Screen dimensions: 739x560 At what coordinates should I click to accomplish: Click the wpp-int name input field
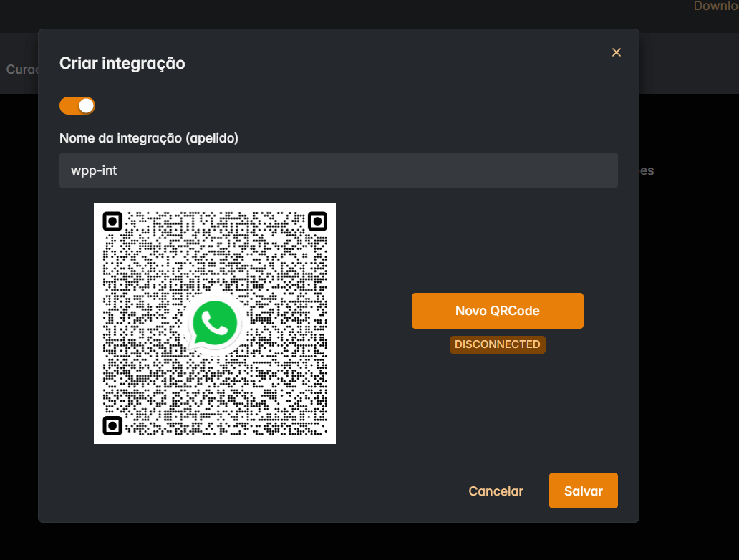click(x=339, y=170)
